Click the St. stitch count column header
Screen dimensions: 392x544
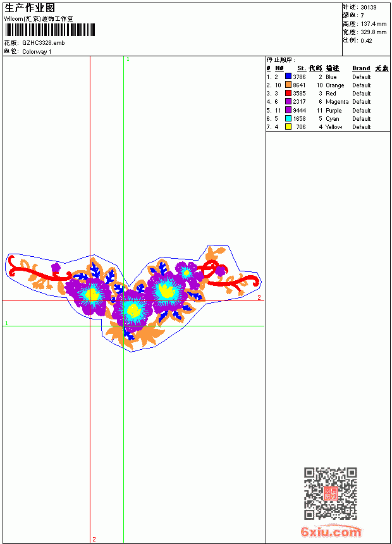(302, 68)
